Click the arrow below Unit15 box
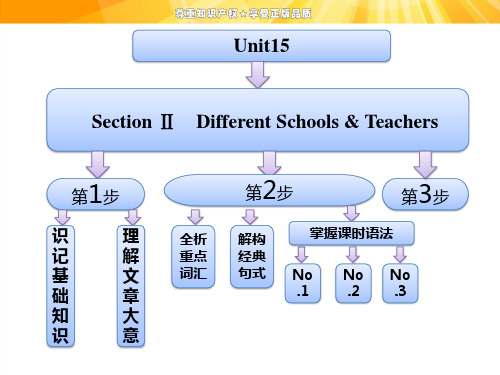500x375 pixels. coord(258,75)
